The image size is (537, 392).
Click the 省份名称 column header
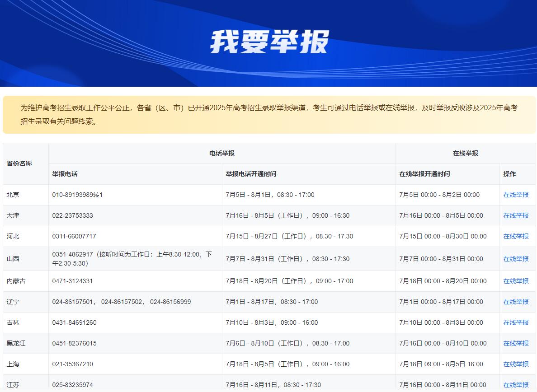coord(19,163)
